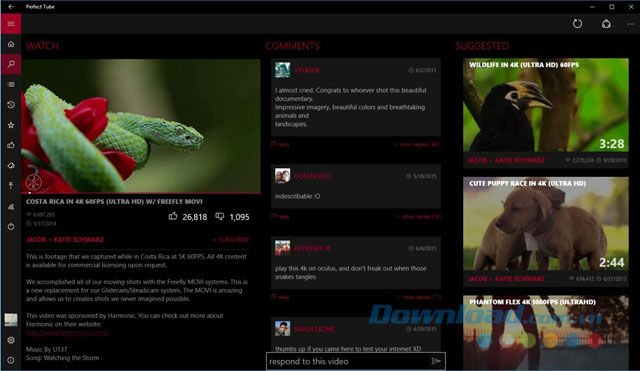Open Phantom Flex 4K suggested video

[x=546, y=332]
